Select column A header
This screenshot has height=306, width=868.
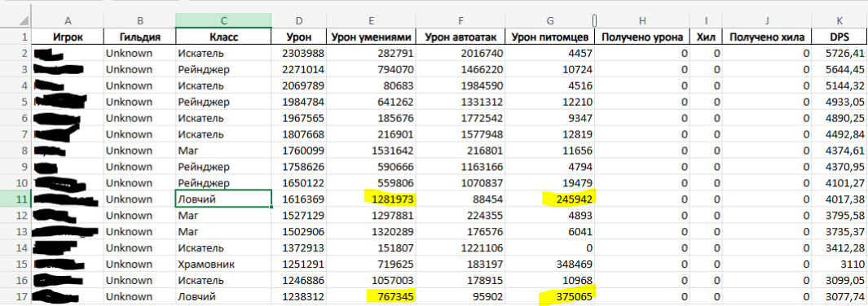click(68, 21)
